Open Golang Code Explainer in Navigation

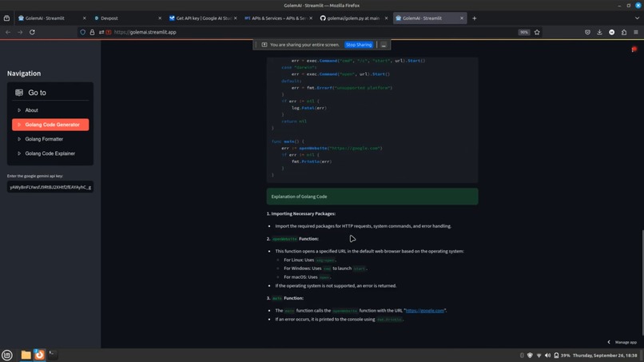pos(50,153)
